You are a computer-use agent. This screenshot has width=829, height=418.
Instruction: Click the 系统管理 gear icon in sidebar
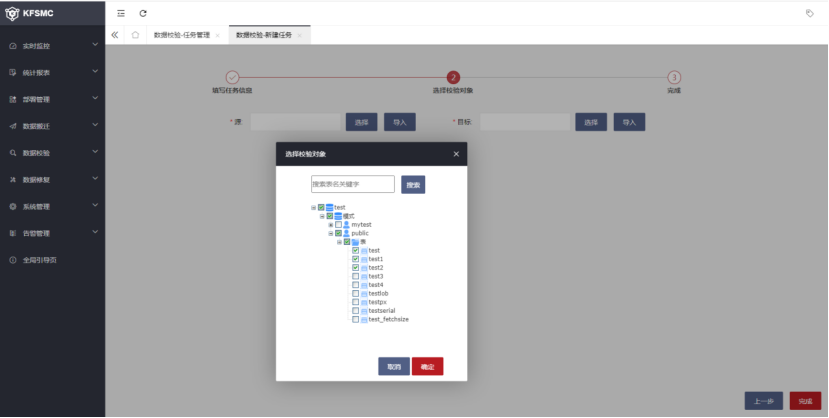point(13,207)
